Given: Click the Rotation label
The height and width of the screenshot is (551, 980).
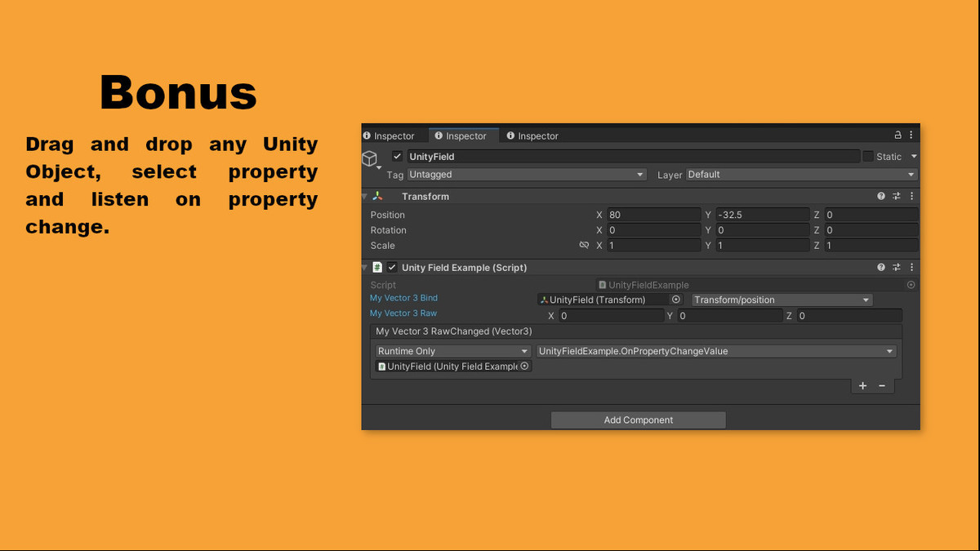Looking at the screenshot, I should (x=389, y=230).
